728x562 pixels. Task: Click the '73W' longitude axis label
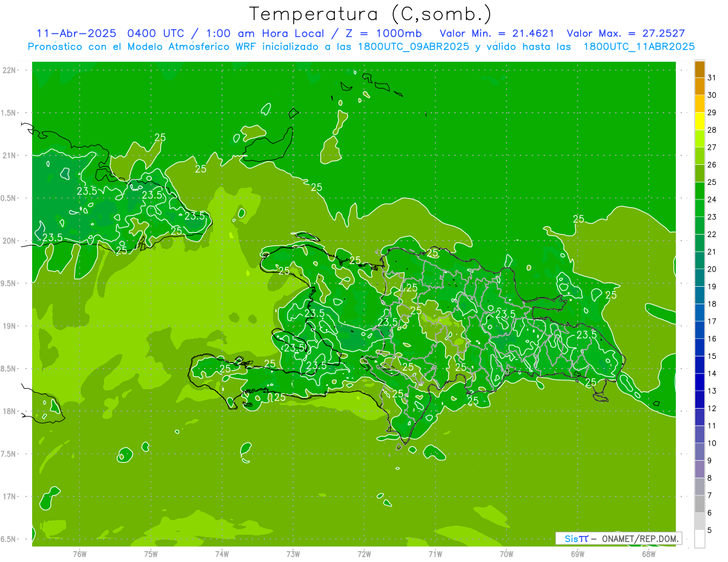click(293, 554)
